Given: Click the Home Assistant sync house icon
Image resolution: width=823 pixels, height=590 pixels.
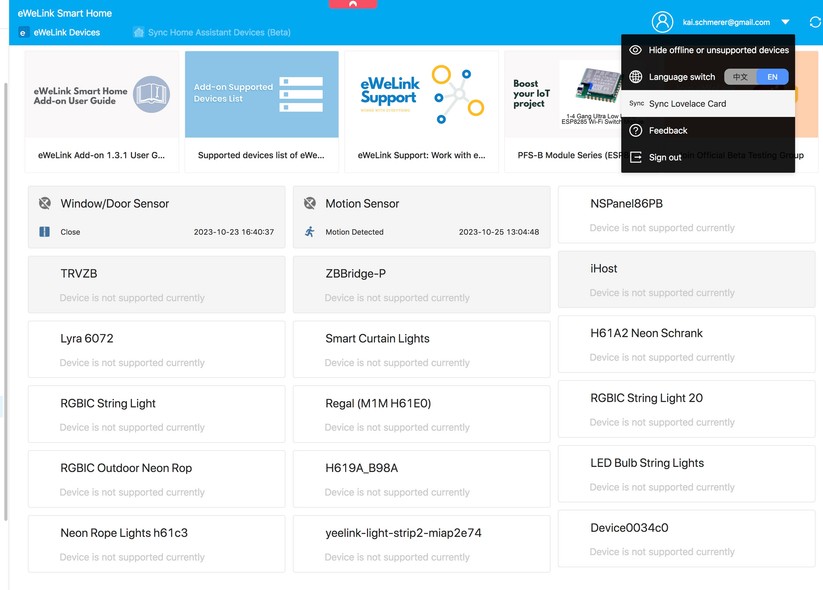Looking at the screenshot, I should (x=139, y=33).
